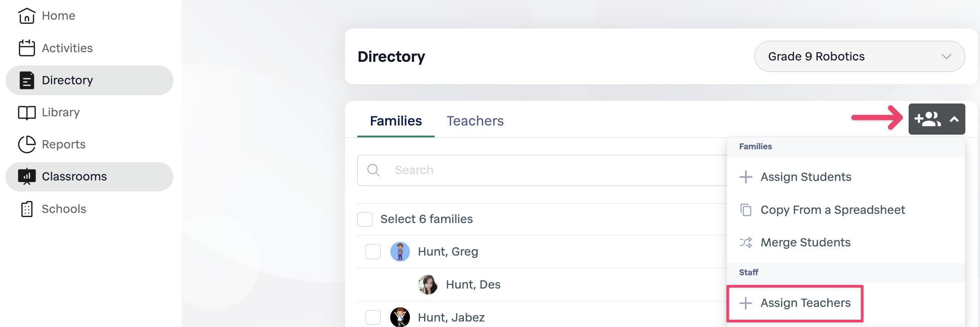980x327 pixels.
Task: Open Activities via the calendar icon
Action: point(27,48)
